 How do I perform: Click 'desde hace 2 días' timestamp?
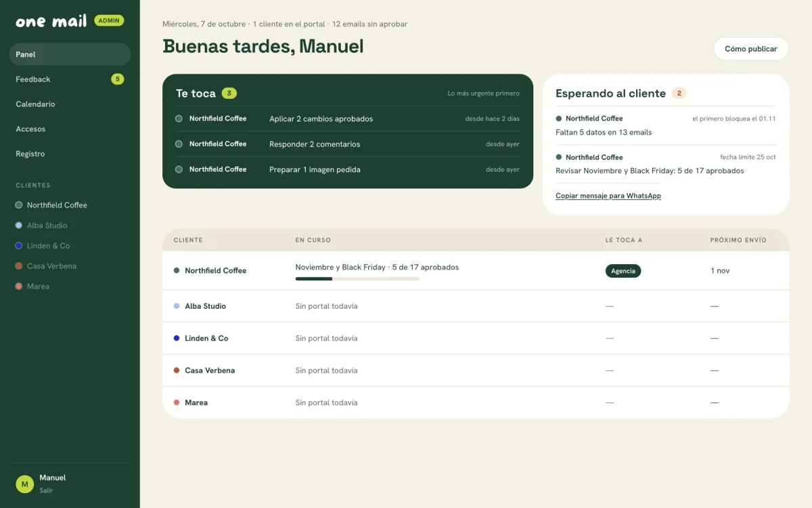[x=493, y=119]
